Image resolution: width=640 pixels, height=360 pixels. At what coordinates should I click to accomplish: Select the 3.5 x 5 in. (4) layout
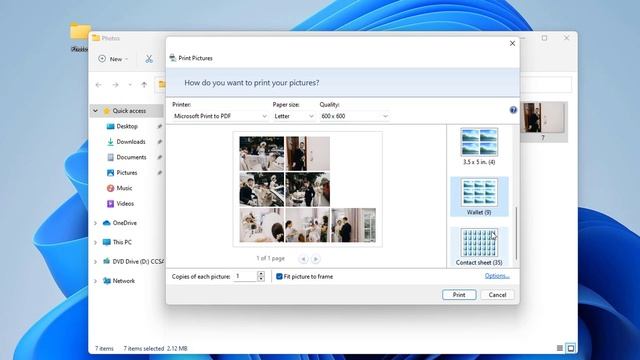click(x=479, y=147)
